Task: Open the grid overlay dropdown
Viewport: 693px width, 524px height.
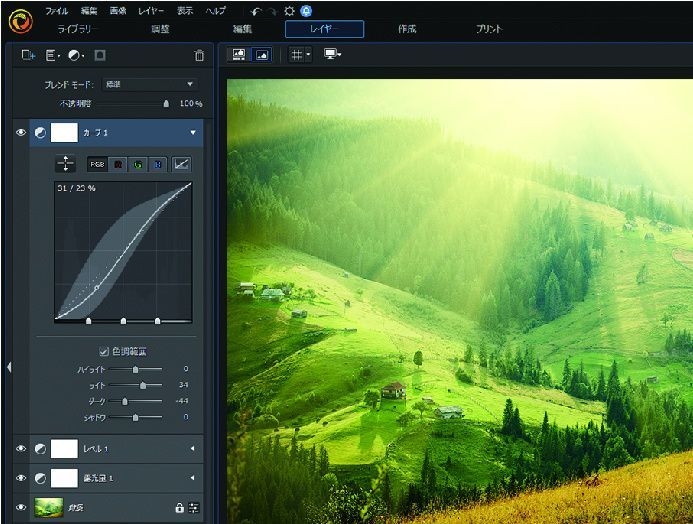Action: pos(300,55)
